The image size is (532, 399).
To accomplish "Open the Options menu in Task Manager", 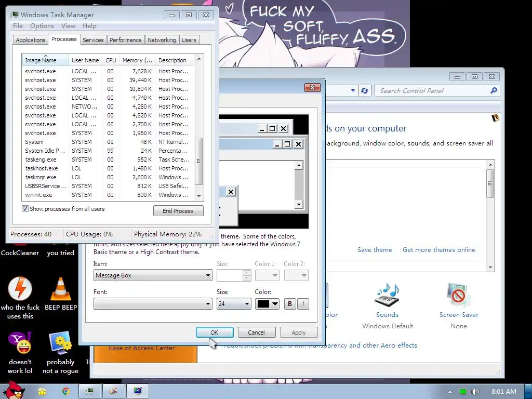I will [42, 26].
